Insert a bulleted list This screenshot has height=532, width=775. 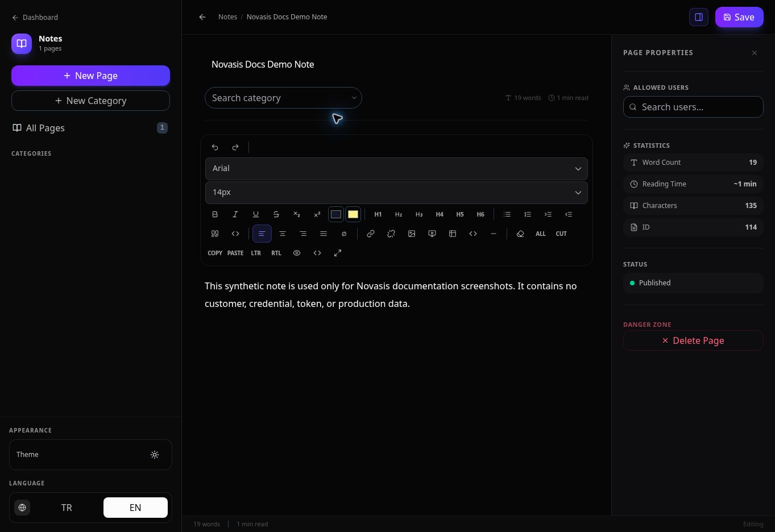[x=507, y=214]
